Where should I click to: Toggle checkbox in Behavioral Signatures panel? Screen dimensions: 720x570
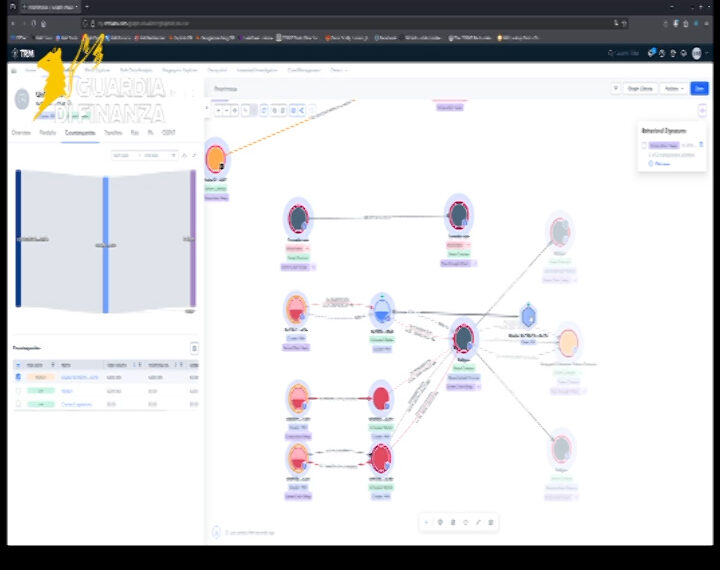pyautogui.click(x=644, y=145)
